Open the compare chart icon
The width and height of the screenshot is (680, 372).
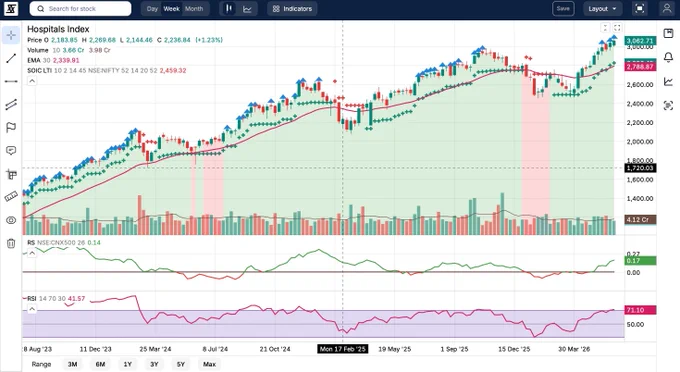pyautogui.click(x=668, y=82)
